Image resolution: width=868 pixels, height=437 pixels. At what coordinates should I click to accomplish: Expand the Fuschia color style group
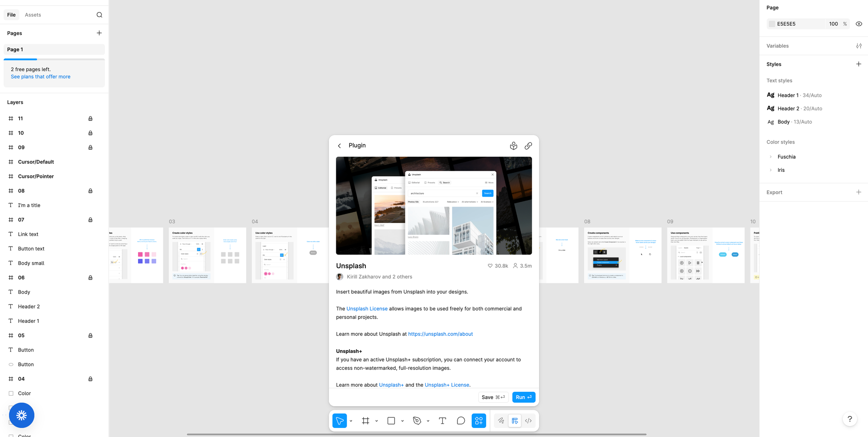coord(771,157)
